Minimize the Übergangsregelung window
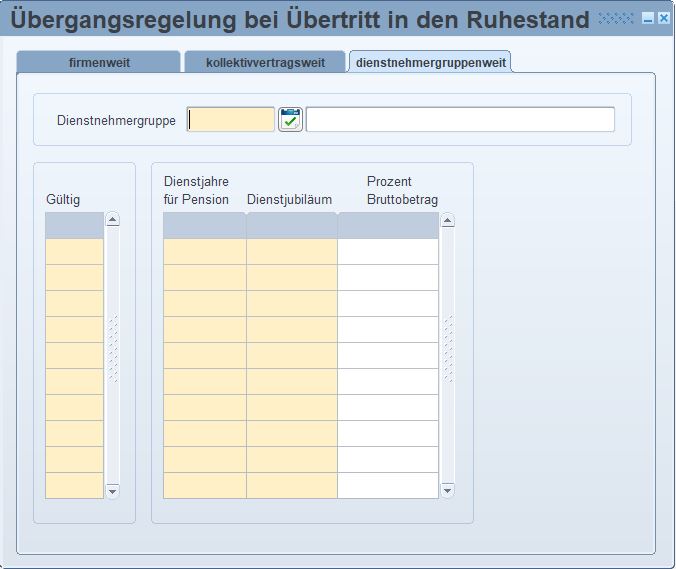This screenshot has height=569, width=676. 648,19
